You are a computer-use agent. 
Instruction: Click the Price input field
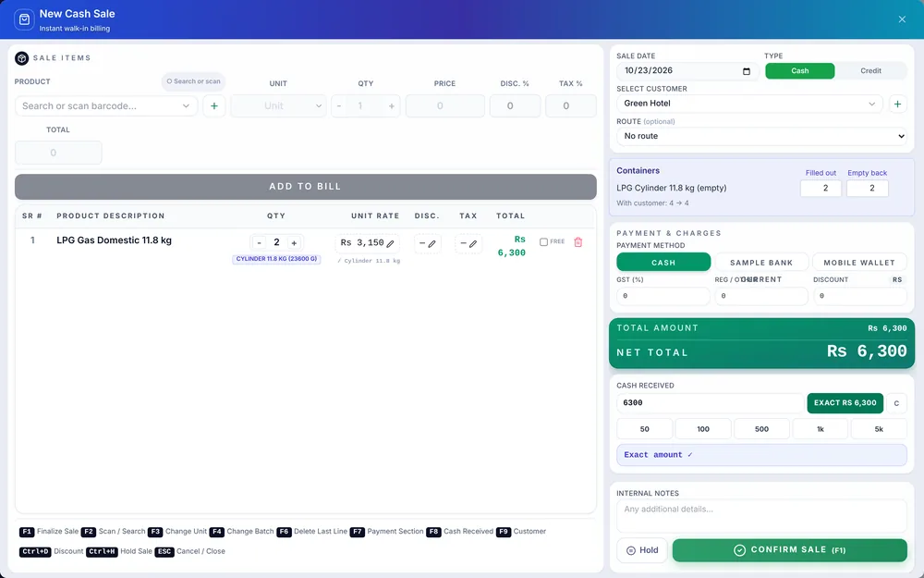click(x=445, y=106)
